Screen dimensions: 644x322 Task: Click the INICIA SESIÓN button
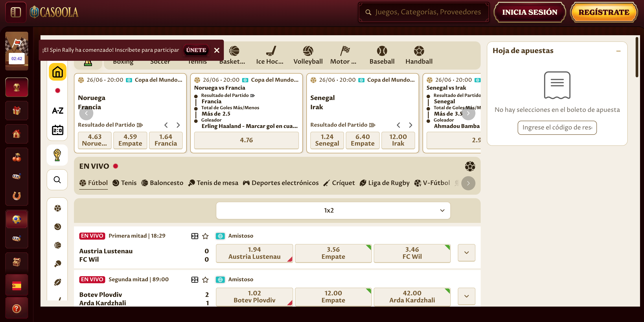point(530,12)
